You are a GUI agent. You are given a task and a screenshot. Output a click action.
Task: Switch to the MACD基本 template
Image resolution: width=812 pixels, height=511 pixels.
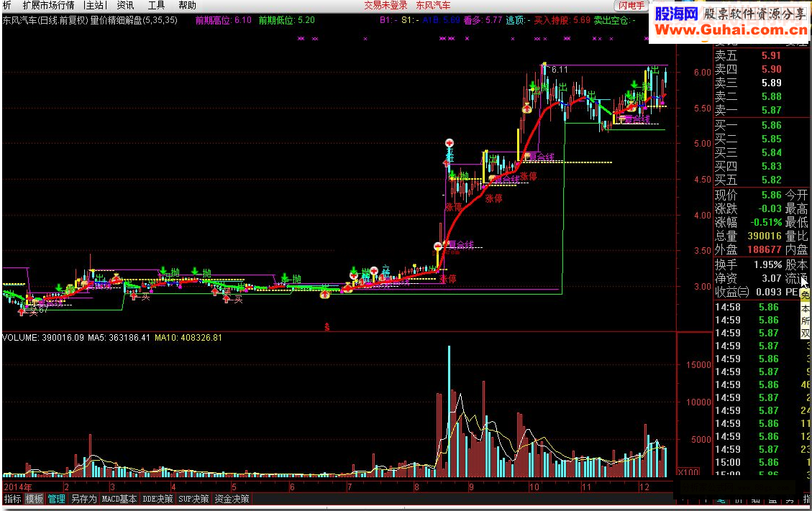119,499
